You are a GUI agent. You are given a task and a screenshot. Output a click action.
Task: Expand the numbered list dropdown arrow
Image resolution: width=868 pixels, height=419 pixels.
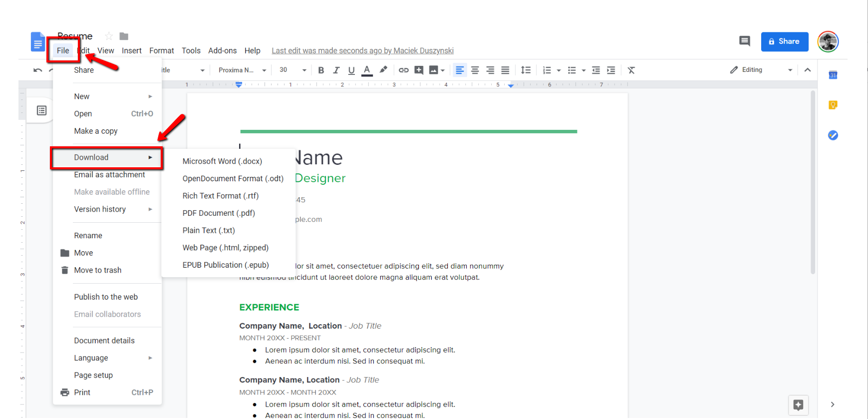tap(559, 70)
